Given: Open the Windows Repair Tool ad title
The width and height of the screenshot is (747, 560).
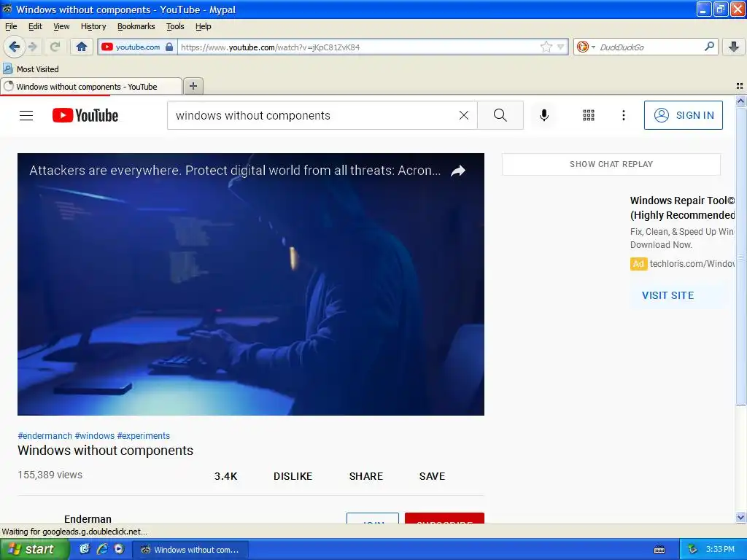Looking at the screenshot, I should 682,208.
